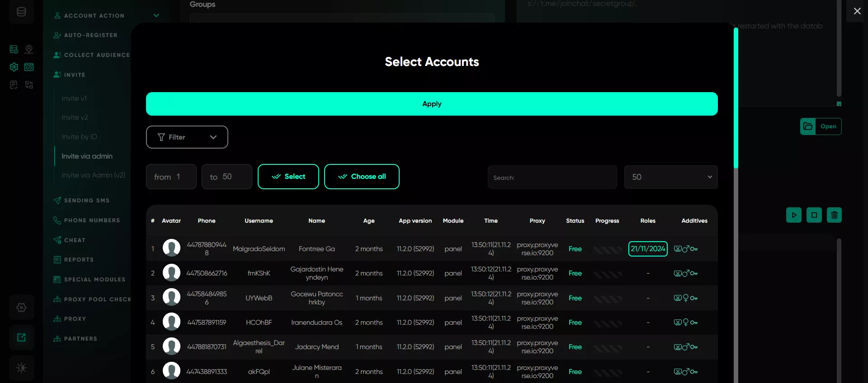Apply the selected accounts
Image resolution: width=868 pixels, height=383 pixels.
(432, 104)
